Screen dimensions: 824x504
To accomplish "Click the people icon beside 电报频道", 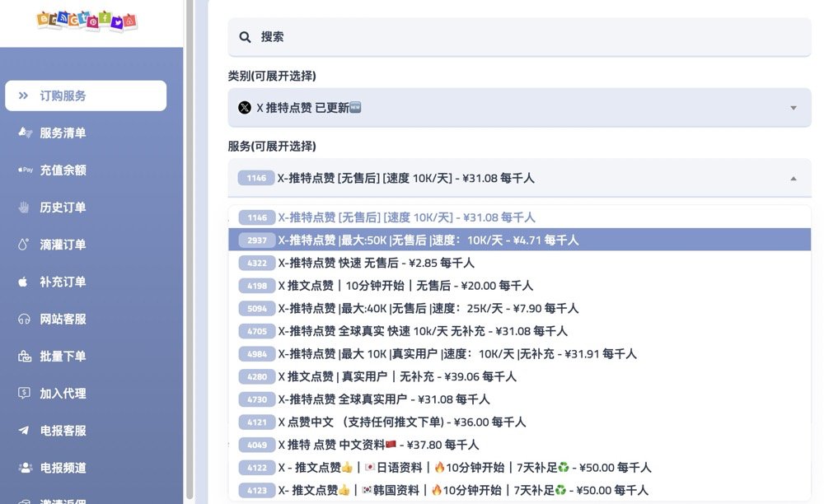I will [x=25, y=468].
